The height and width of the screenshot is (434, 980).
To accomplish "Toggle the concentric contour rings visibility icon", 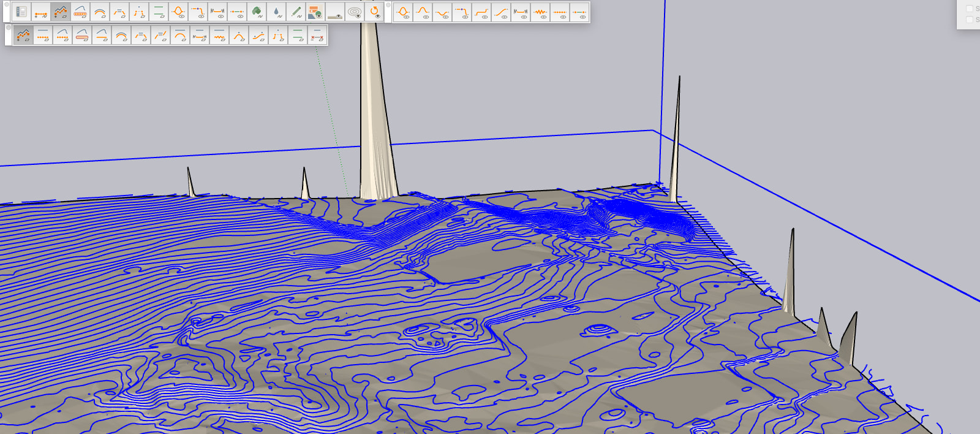I will click(x=355, y=12).
